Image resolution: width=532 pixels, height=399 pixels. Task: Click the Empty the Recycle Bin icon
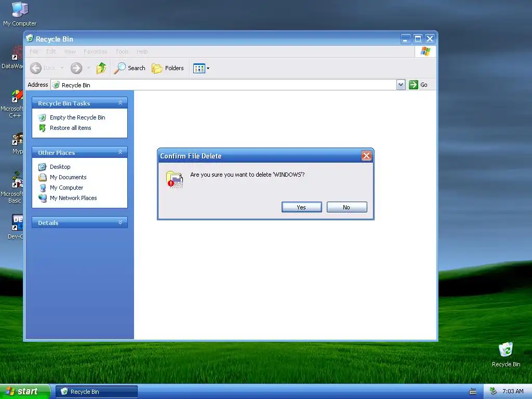(43, 118)
